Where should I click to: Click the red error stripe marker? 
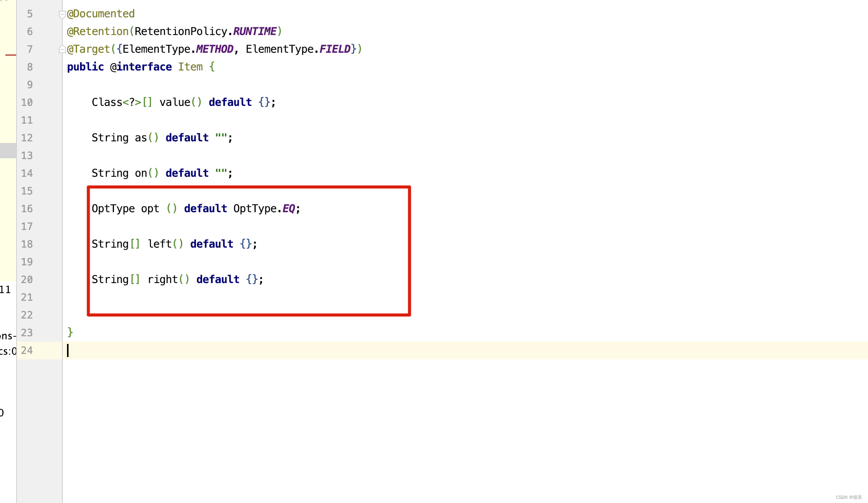point(11,55)
